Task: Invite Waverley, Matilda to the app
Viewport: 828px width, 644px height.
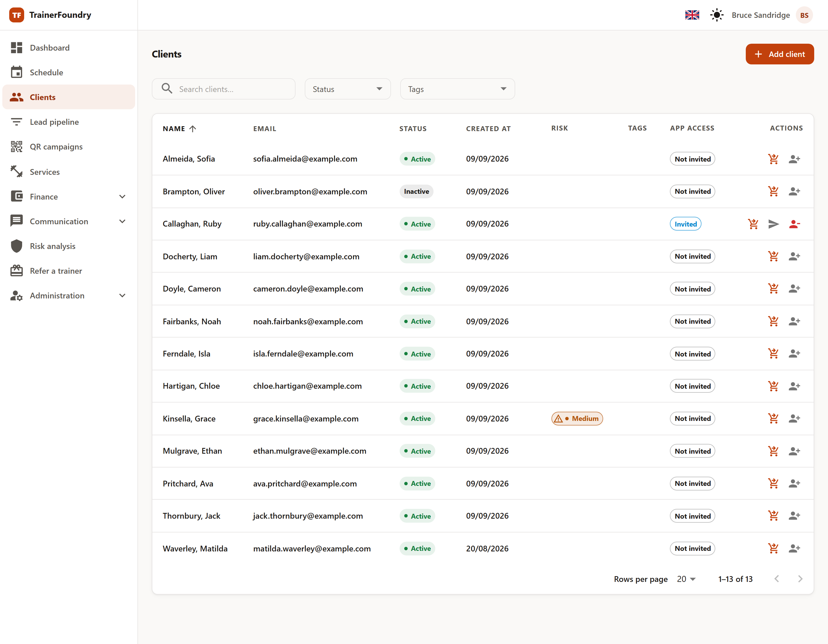Action: click(794, 549)
